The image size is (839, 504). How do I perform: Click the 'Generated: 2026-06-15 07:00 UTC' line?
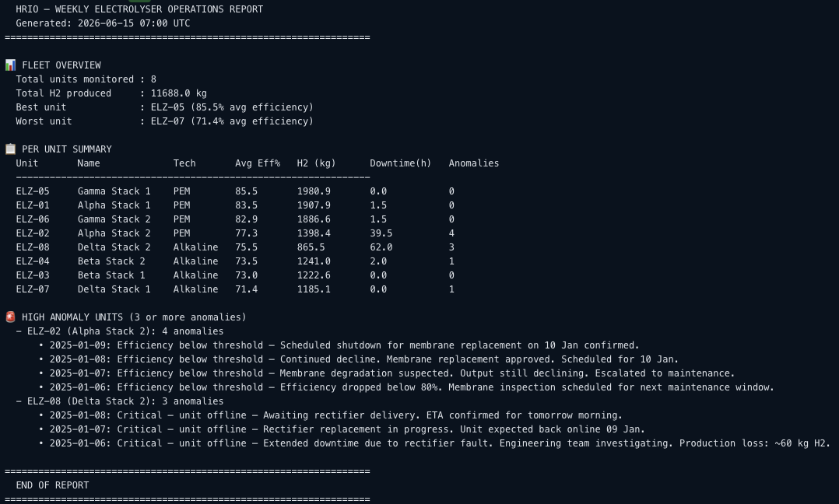point(103,23)
